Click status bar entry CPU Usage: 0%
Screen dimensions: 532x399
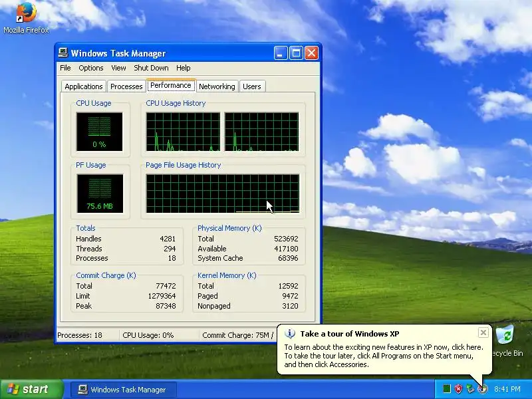coord(148,335)
